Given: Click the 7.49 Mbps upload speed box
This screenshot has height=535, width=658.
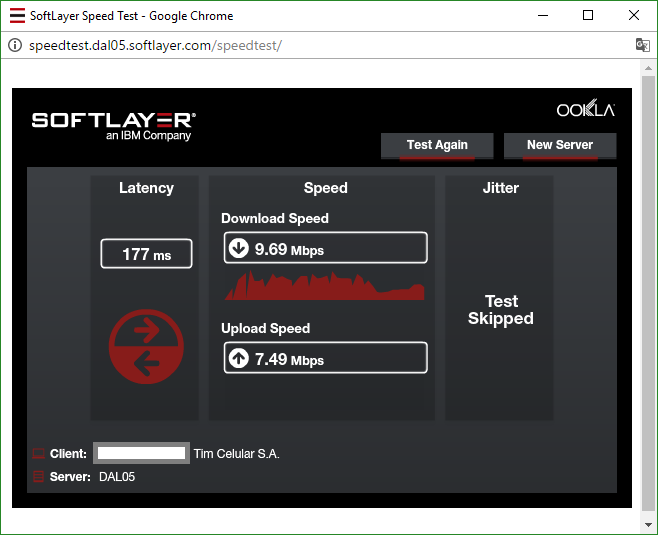Looking at the screenshot, I should click(325, 359).
